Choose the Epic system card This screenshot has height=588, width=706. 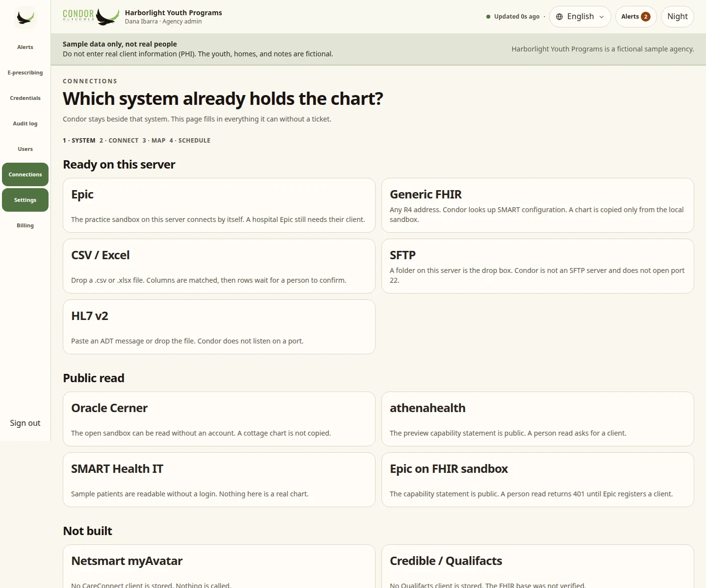(x=219, y=205)
